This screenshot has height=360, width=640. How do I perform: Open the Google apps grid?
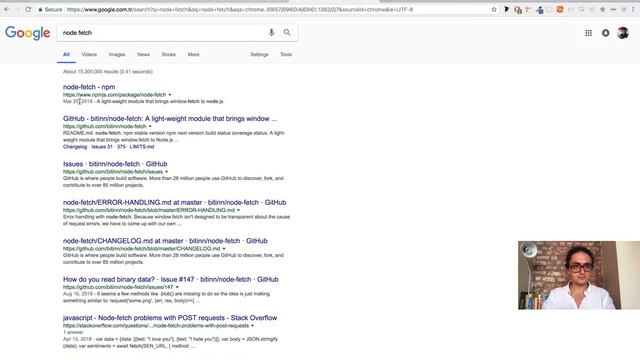click(x=588, y=33)
